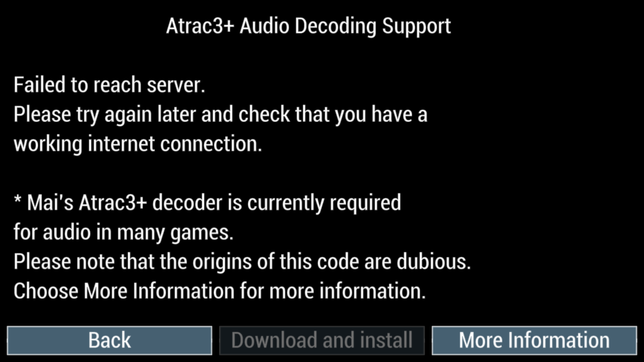The image size is (644, 362).
Task: Open More Information about the decoder
Action: (x=534, y=340)
